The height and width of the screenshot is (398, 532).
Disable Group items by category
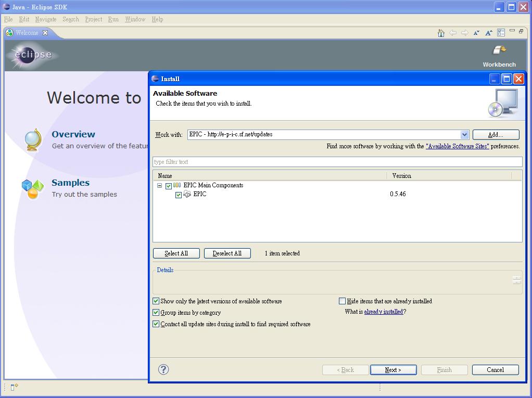[x=156, y=311]
